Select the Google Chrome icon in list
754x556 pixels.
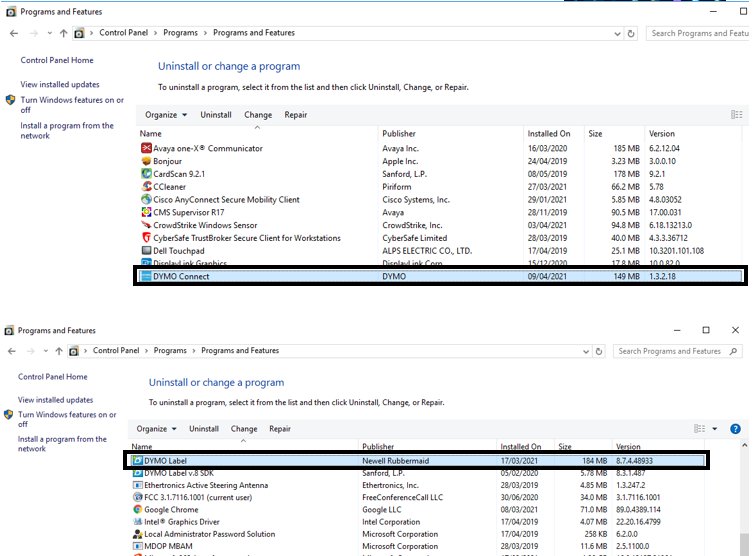[137, 509]
